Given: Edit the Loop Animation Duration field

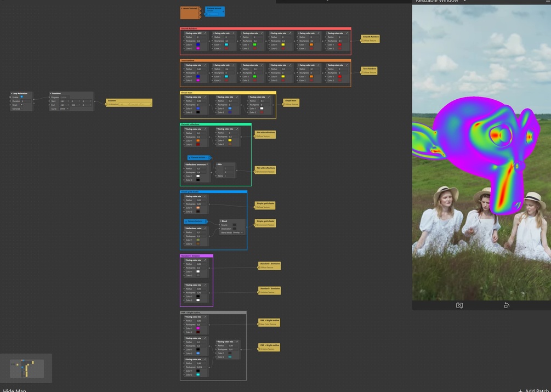Looking at the screenshot, I should (x=26, y=101).
